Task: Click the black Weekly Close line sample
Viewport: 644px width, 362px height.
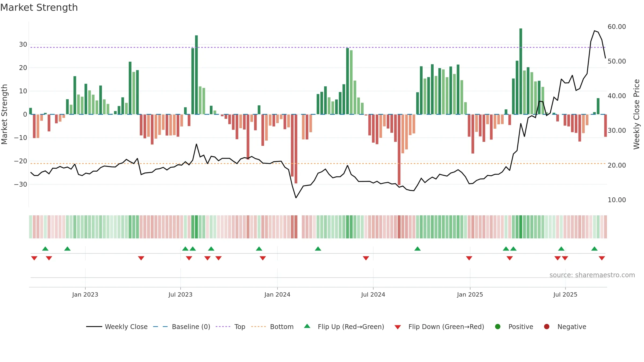Action: (94, 327)
